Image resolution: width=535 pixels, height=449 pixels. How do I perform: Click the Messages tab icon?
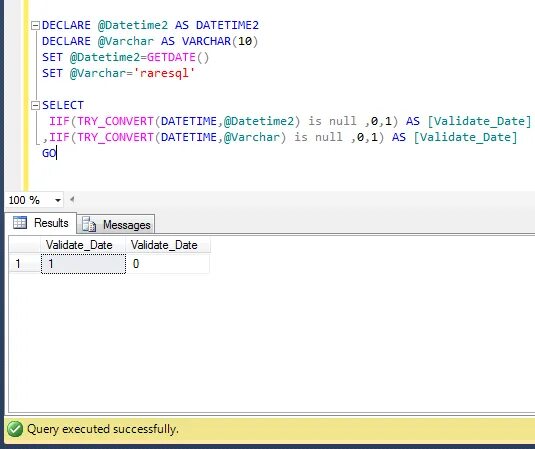point(89,224)
